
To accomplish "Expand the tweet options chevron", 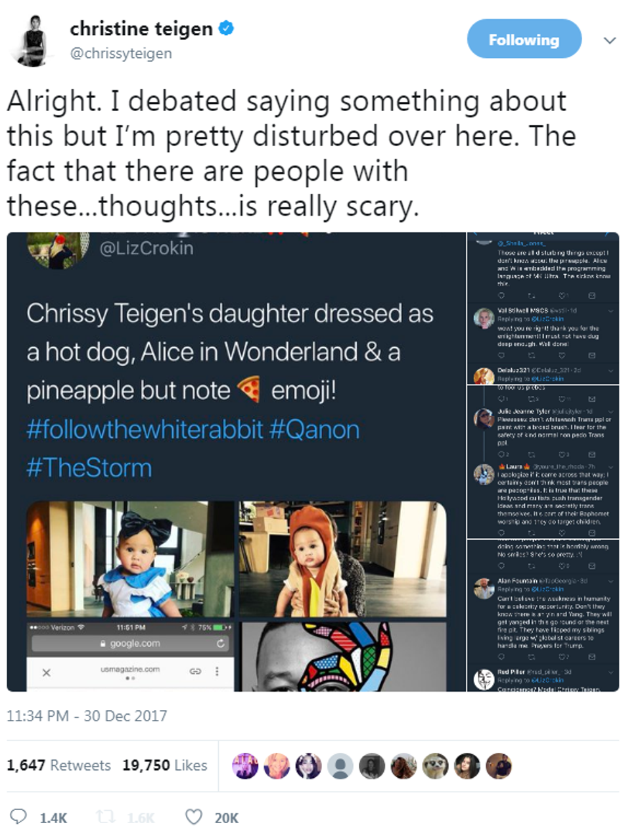I will pos(610,41).
